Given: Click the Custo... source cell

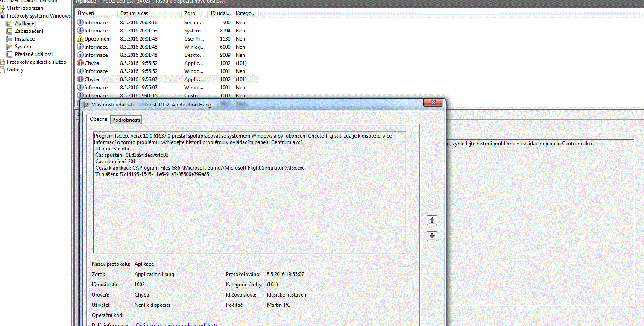Looking at the screenshot, I should (x=193, y=96).
